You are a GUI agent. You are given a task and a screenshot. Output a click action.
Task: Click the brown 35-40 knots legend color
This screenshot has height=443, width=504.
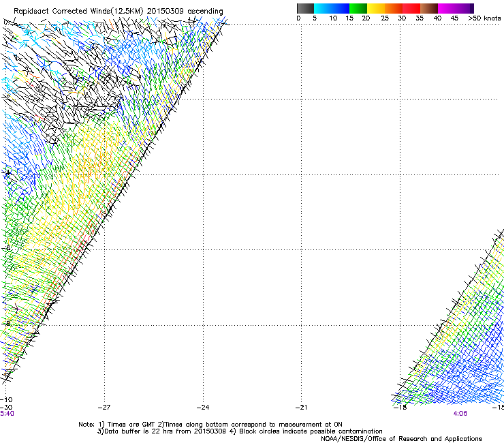click(429, 8)
